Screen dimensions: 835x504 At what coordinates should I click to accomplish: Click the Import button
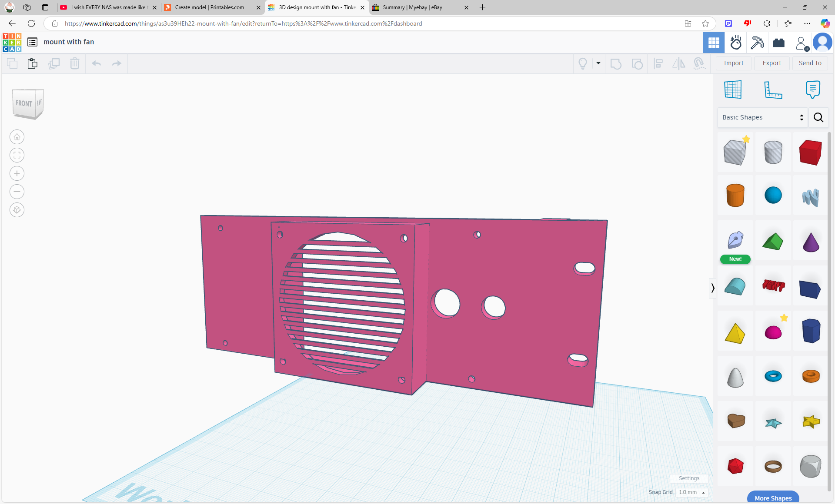pyautogui.click(x=734, y=63)
